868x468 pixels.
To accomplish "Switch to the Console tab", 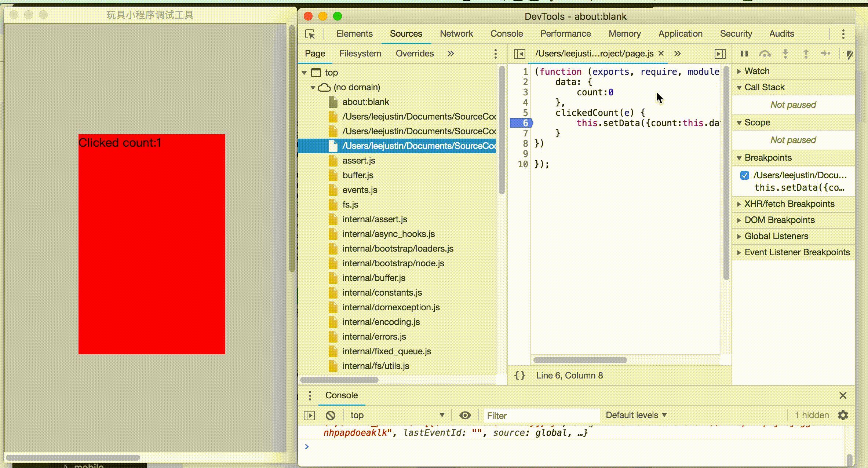I will 507,33.
